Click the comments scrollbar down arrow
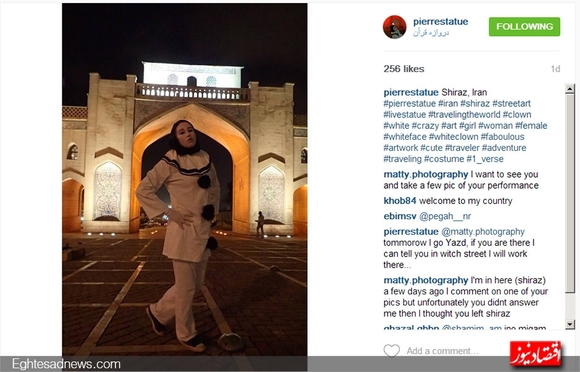The image size is (580, 372). tap(570, 325)
